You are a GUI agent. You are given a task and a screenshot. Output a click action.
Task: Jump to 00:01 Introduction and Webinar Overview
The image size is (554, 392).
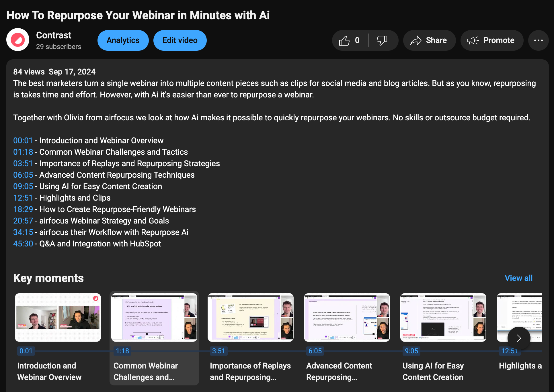(x=23, y=140)
